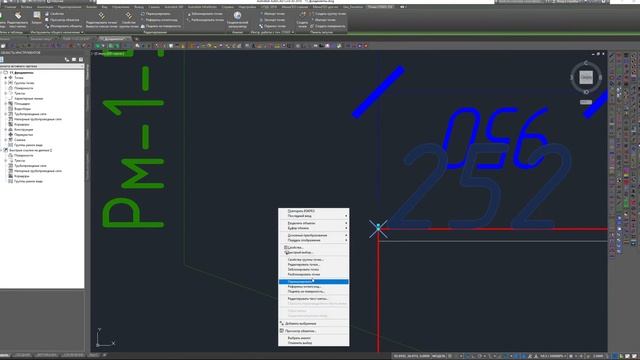Select Быстрые ссылки на данные node
Screen dimensions: 640x360
coord(31,150)
